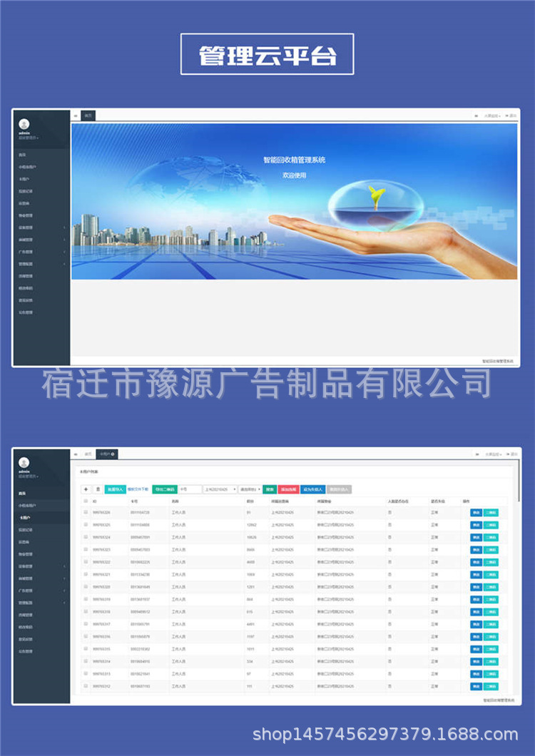Screen dimensions: 535x756
Task: Click points value 12862 in row 999765325
Action: coord(252,525)
